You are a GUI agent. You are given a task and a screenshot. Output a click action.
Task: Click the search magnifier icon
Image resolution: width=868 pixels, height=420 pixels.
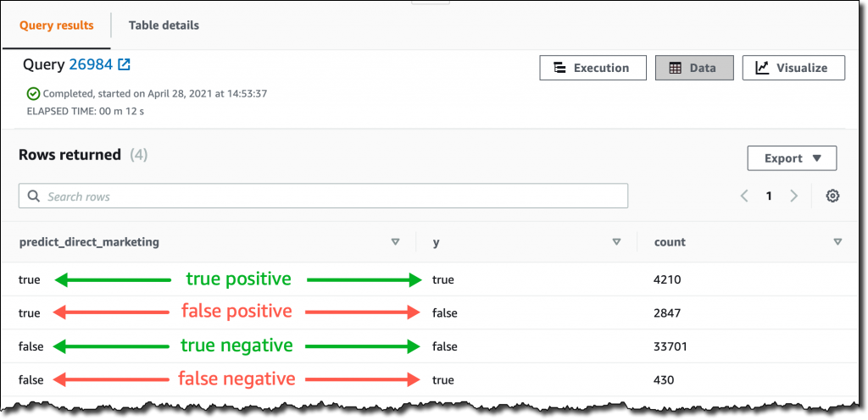click(x=33, y=196)
